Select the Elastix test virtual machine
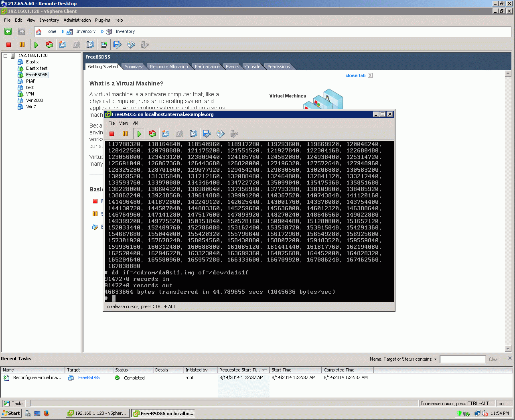 [36, 68]
